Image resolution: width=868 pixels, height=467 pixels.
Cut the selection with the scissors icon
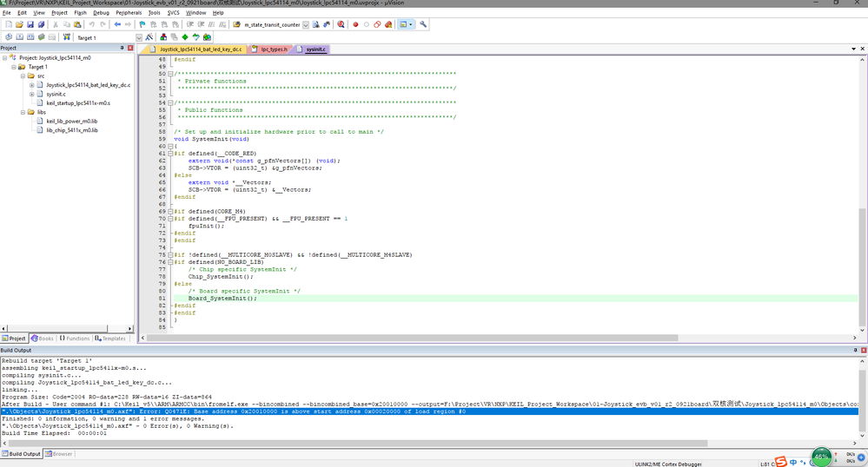pyautogui.click(x=56, y=24)
